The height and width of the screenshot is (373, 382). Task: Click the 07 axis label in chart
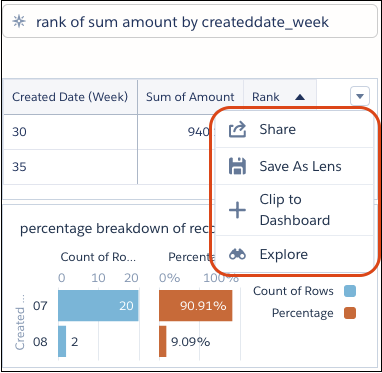[40, 306]
